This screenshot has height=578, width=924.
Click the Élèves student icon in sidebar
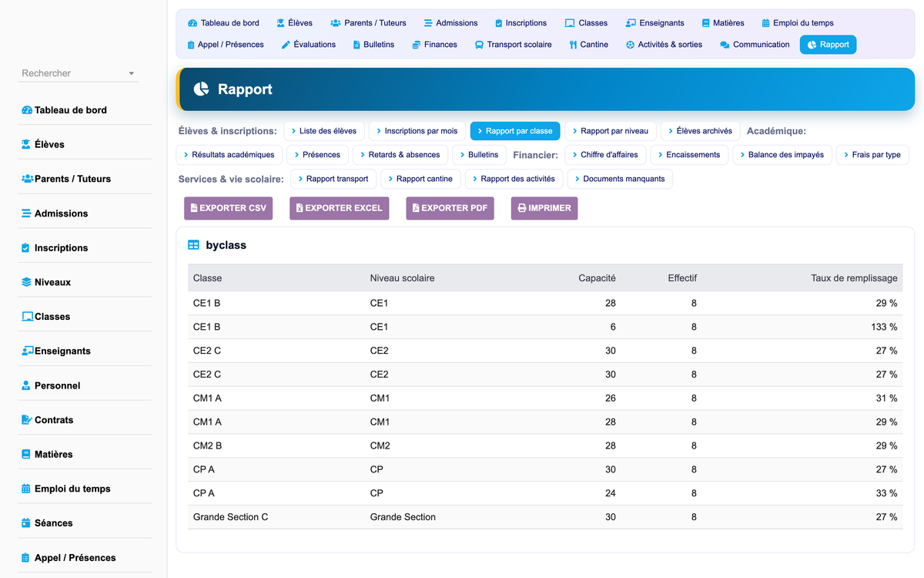click(27, 144)
